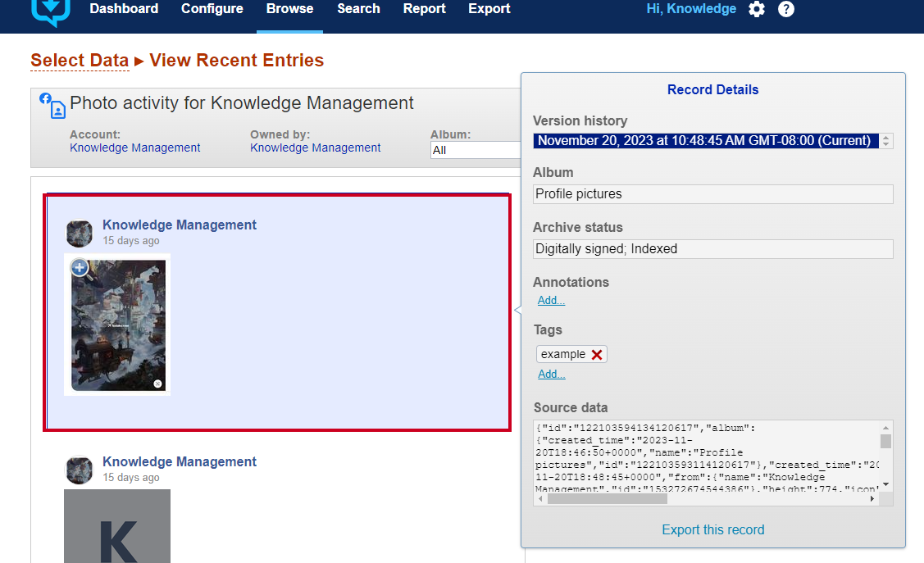Viewport: 924px width, 563px height.
Task: Add an annotation via the Add link
Action: (551, 300)
